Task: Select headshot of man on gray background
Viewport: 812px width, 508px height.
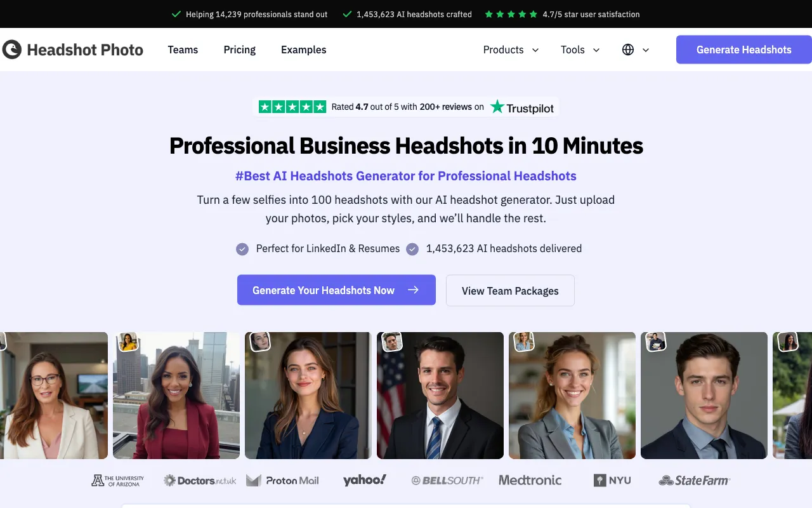Action: 704,396
